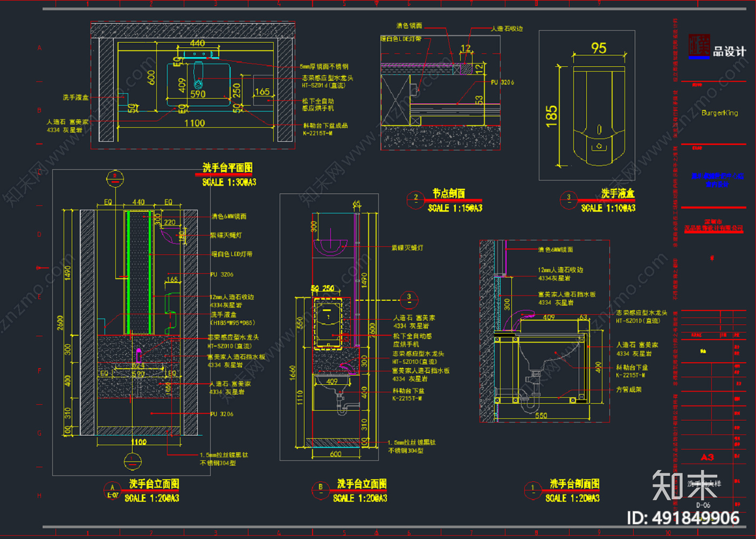This screenshot has width=756, height=539.
Task: Click the 洗手台立面图 title beside marker B
Action: [362, 484]
